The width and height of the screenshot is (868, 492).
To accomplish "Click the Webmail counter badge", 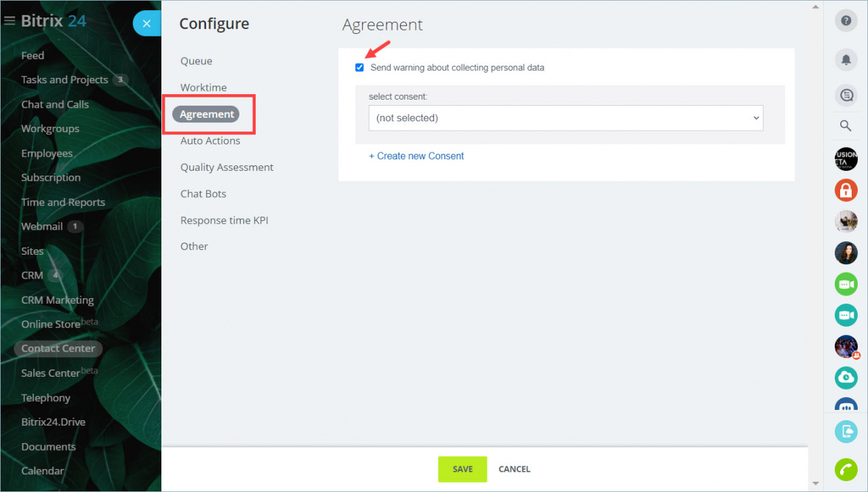I will tap(75, 226).
